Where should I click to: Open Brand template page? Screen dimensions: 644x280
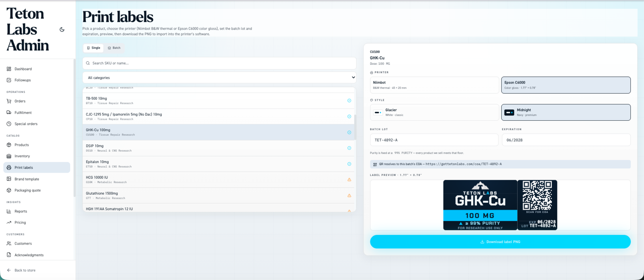coord(37,179)
